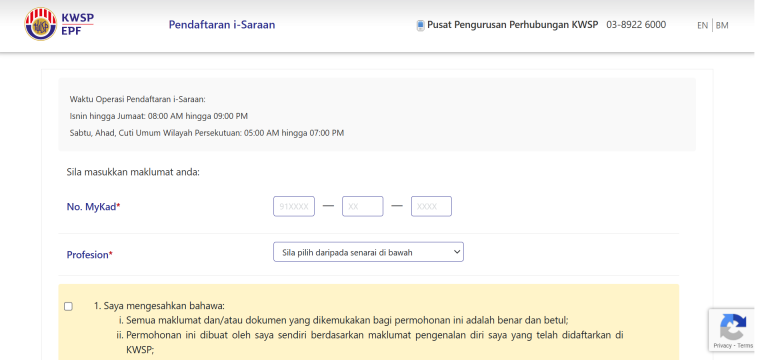Click the Profesion label
Viewport: 768px width, 360px height.
[x=90, y=255]
